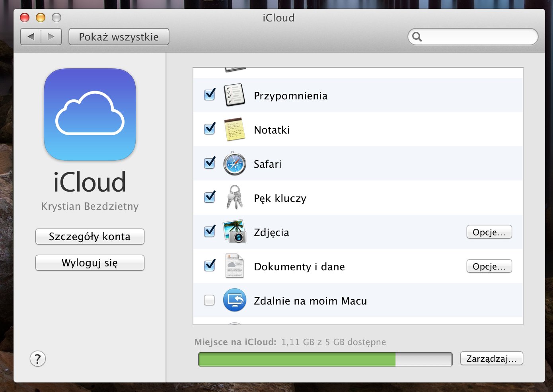The image size is (553, 392).
Task: Enable Zdalnie na moim Macu checkbox
Action: click(209, 300)
